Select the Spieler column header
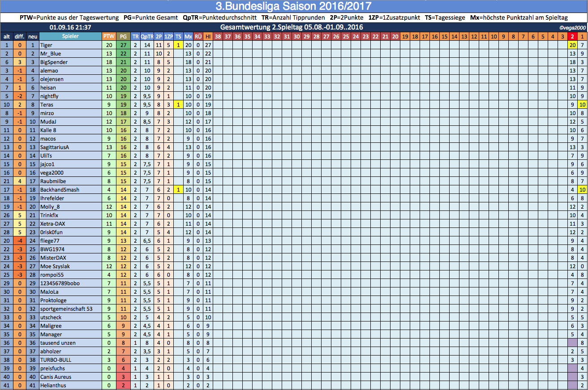The image size is (588, 390). pyautogui.click(x=70, y=36)
